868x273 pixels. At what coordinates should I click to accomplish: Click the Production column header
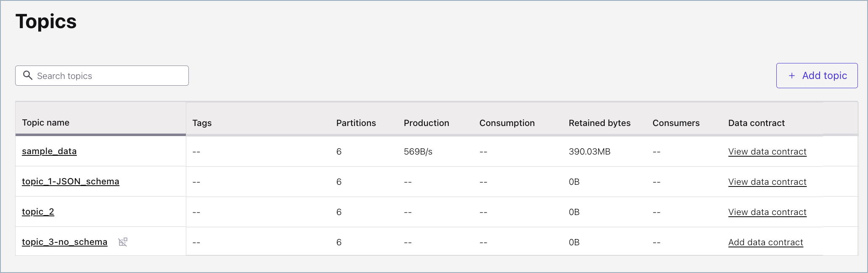tap(426, 123)
